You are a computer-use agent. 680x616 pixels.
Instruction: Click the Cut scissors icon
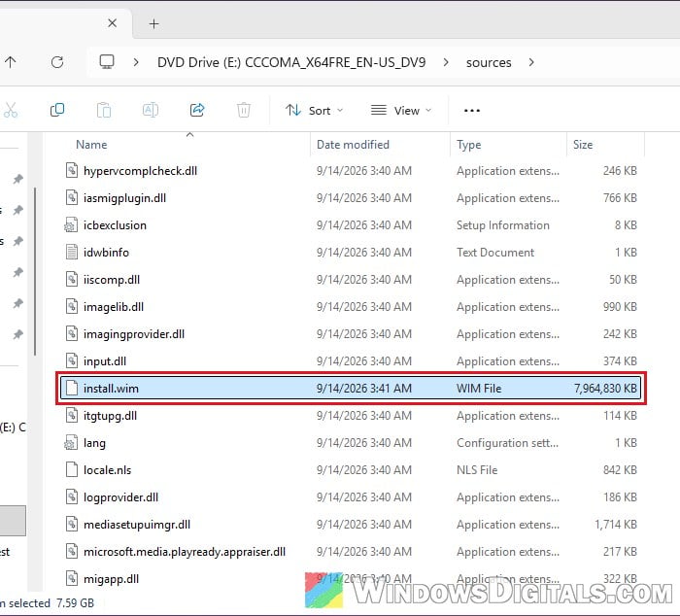point(11,110)
